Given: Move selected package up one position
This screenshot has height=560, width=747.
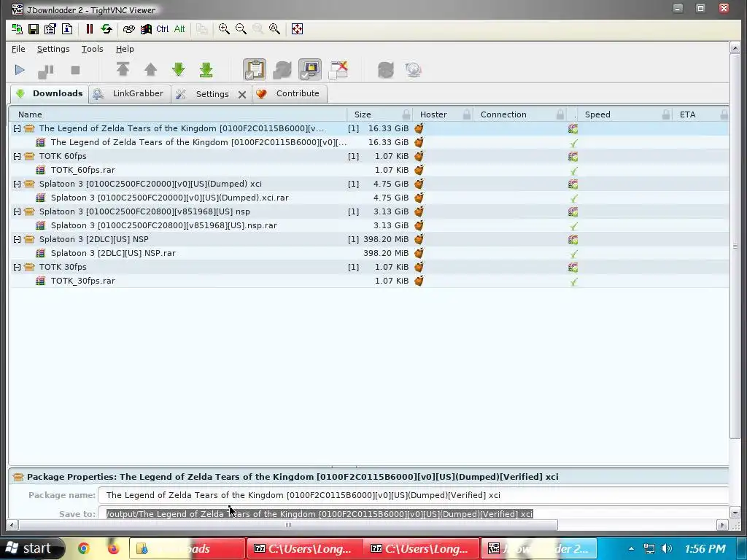Looking at the screenshot, I should tap(150, 69).
